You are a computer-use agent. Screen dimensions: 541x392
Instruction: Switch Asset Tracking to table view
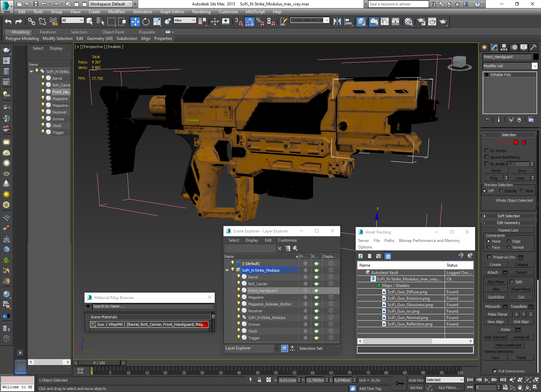click(x=388, y=256)
